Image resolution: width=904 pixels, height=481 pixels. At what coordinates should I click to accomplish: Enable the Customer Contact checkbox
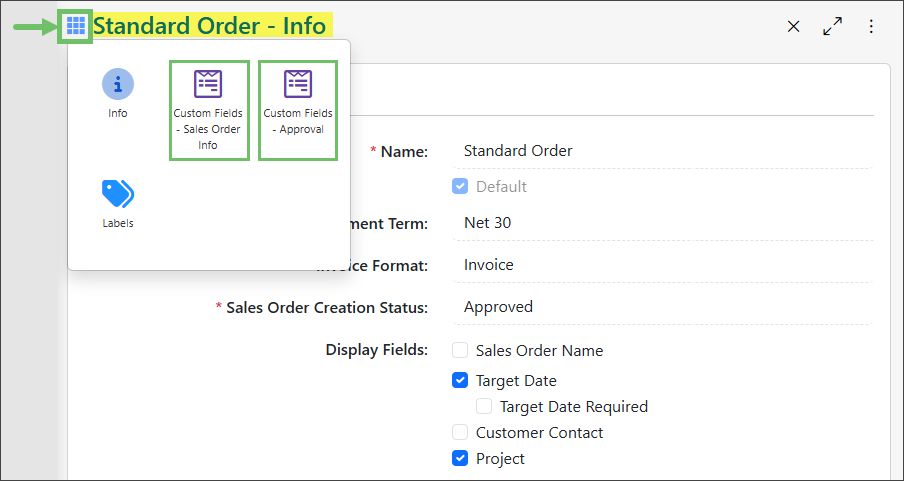click(459, 433)
